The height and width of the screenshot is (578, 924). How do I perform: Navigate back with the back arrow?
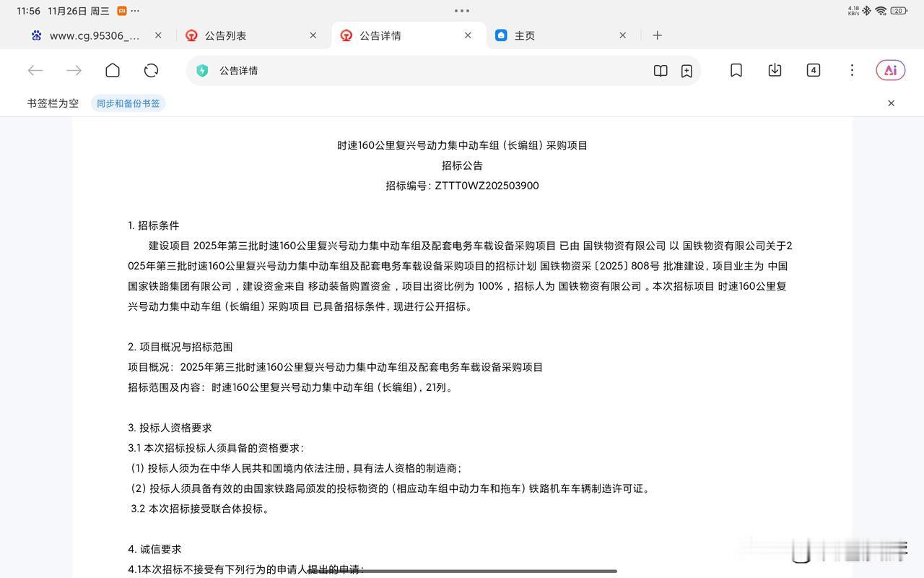pos(35,70)
